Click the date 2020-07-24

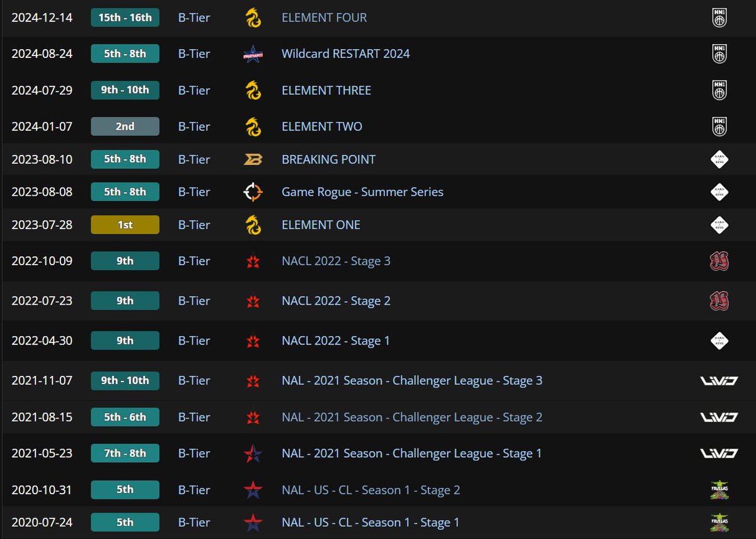(x=42, y=523)
